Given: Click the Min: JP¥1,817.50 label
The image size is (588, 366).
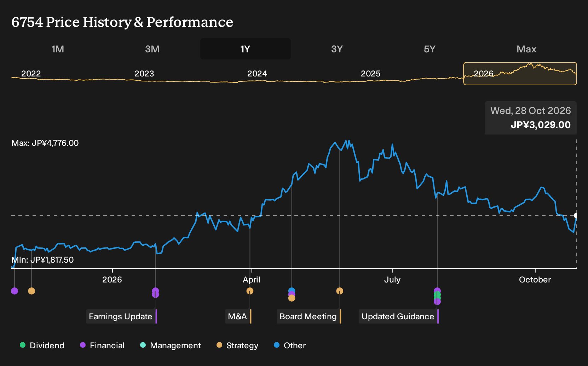Looking at the screenshot, I should tap(42, 260).
